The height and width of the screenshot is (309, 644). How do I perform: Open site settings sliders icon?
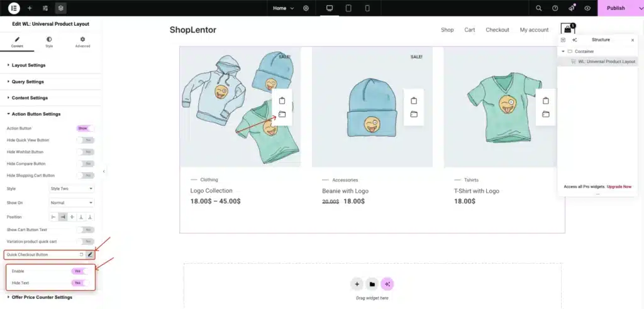coord(45,8)
